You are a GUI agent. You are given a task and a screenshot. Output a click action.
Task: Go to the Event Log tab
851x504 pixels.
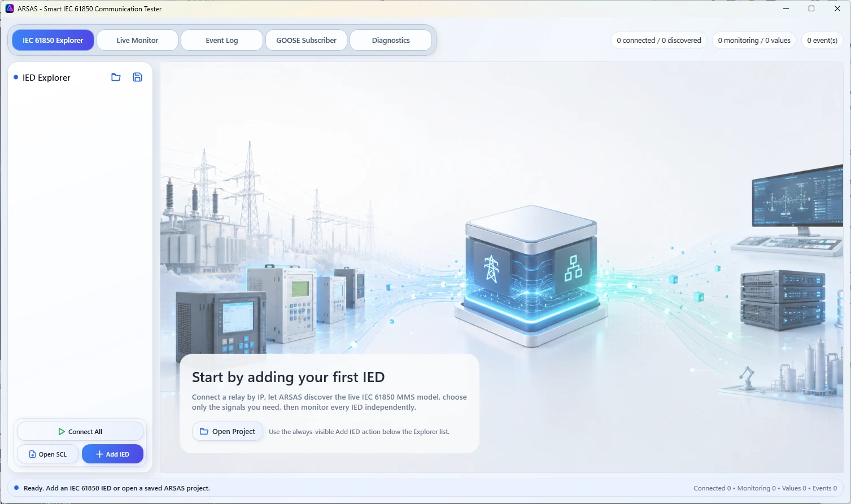[x=222, y=40]
